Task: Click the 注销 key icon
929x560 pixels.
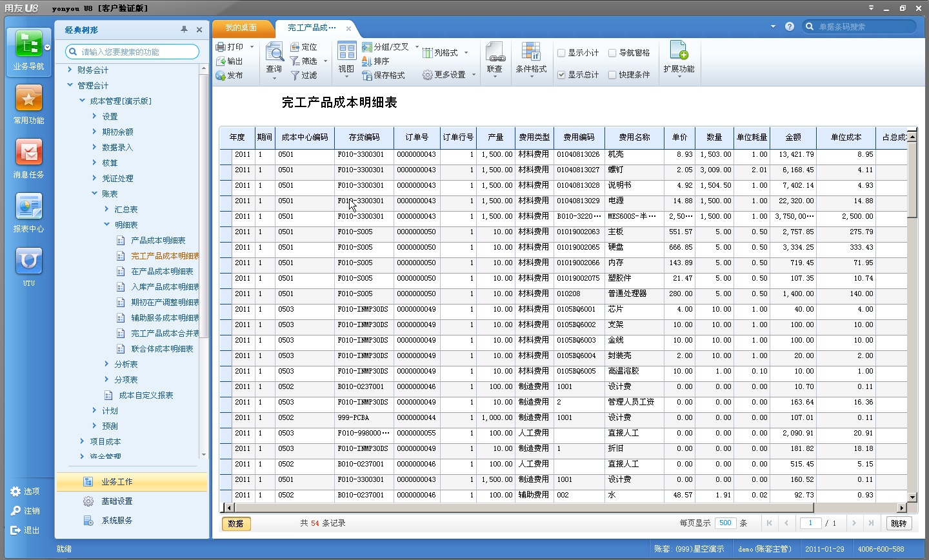Action: click(x=16, y=511)
